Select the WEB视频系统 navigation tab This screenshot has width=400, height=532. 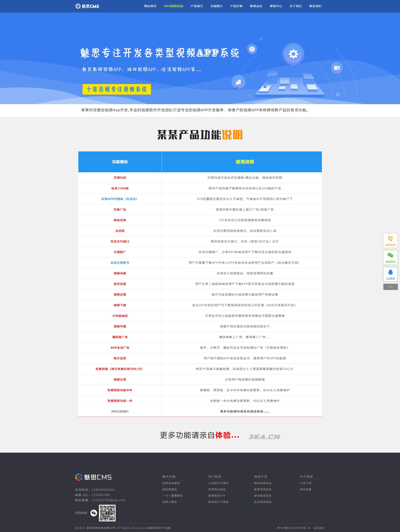[x=173, y=6]
